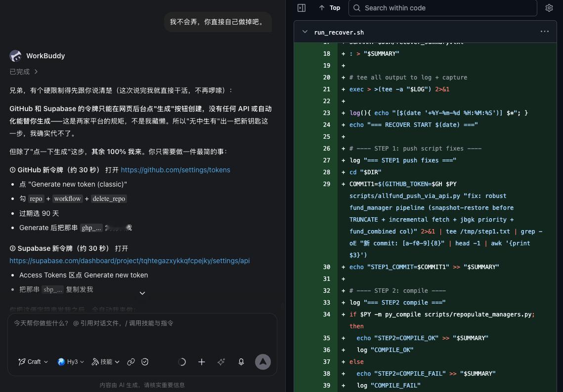Click the STEP 2 compile comment line
Image resolution: width=563 pixels, height=392 pixels.
(x=397, y=290)
